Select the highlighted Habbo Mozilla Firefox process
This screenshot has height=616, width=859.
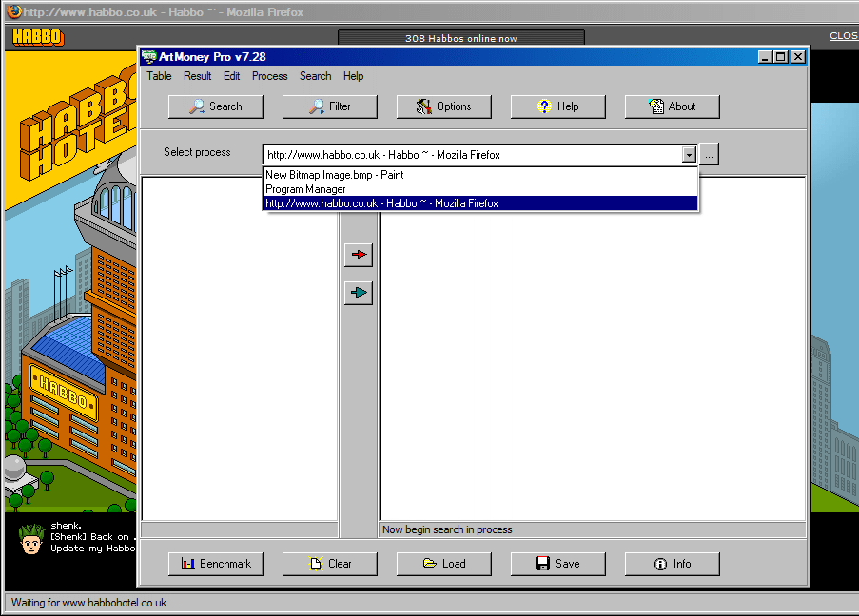point(480,203)
